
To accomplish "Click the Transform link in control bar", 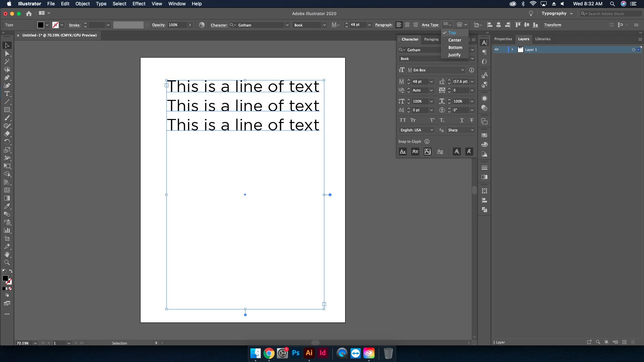I will click(x=552, y=25).
